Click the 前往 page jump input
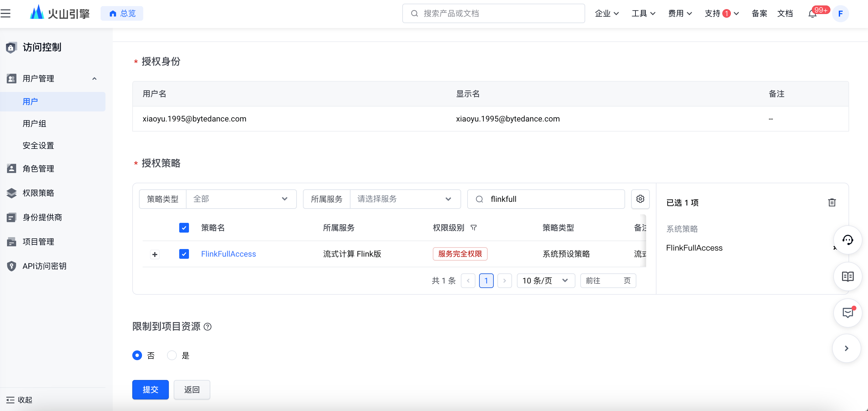The height and width of the screenshot is (411, 868). [608, 281]
